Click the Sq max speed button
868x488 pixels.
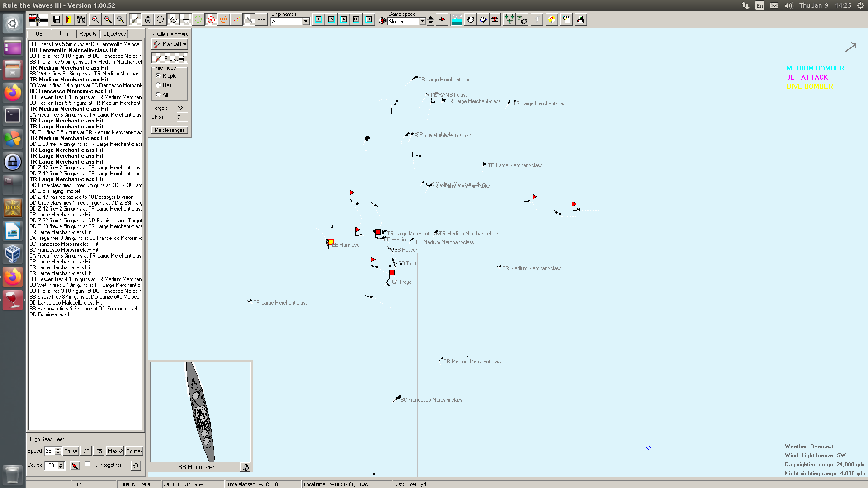tap(134, 451)
